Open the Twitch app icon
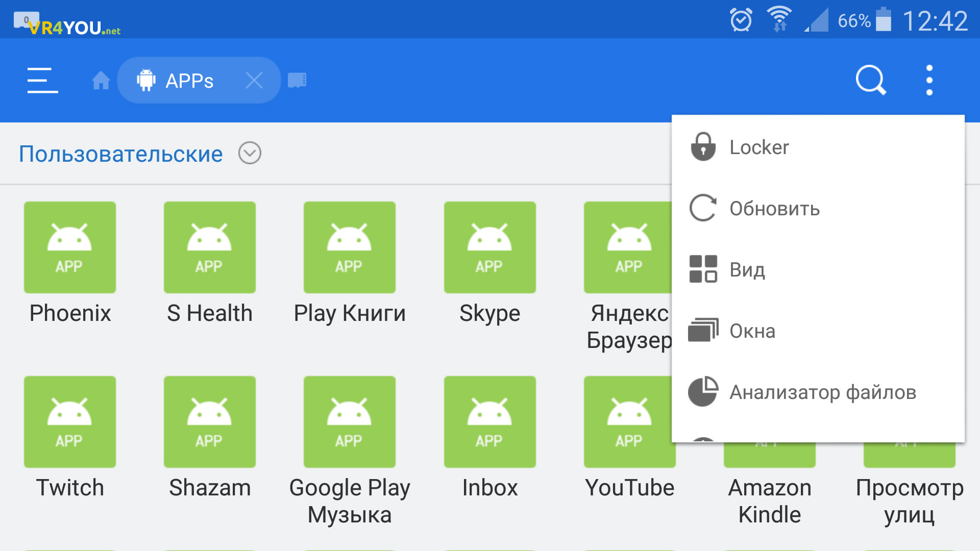Viewport: 980px width, 551px height. 70,422
